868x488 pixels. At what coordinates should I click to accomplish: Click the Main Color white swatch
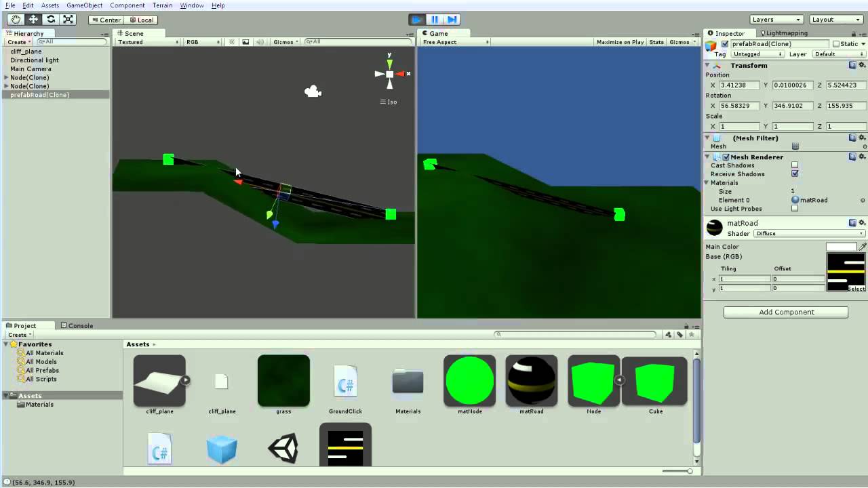coord(842,247)
